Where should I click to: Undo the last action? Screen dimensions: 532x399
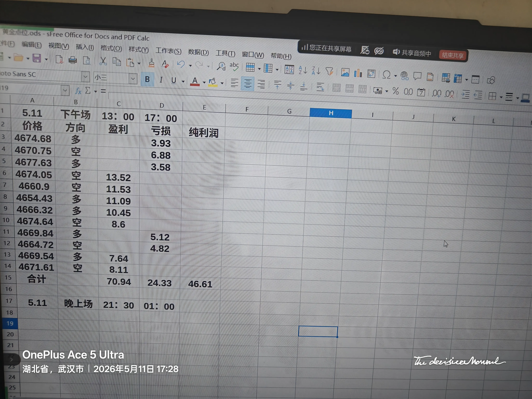coord(181,64)
